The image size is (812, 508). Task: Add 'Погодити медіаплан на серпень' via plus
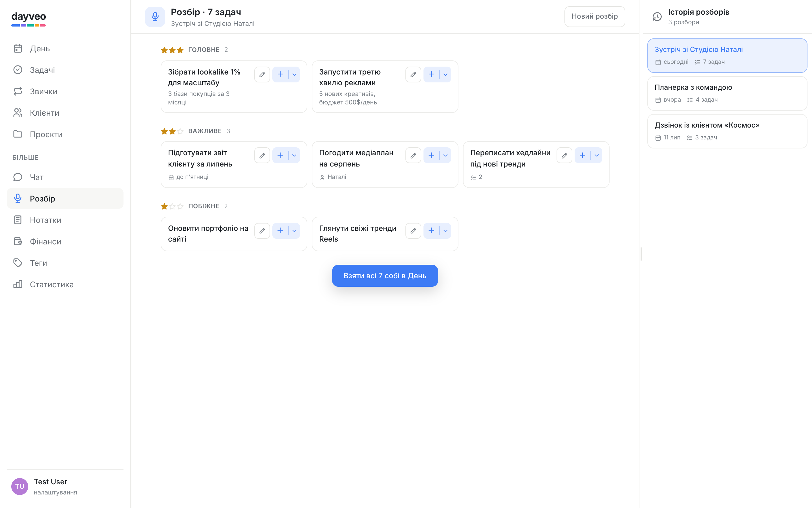[431, 155]
